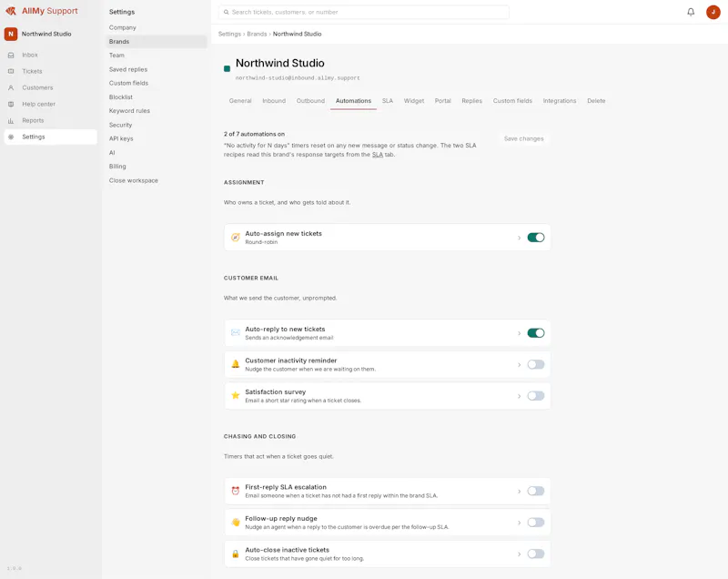
Task: Open Team settings
Action: pos(157,56)
